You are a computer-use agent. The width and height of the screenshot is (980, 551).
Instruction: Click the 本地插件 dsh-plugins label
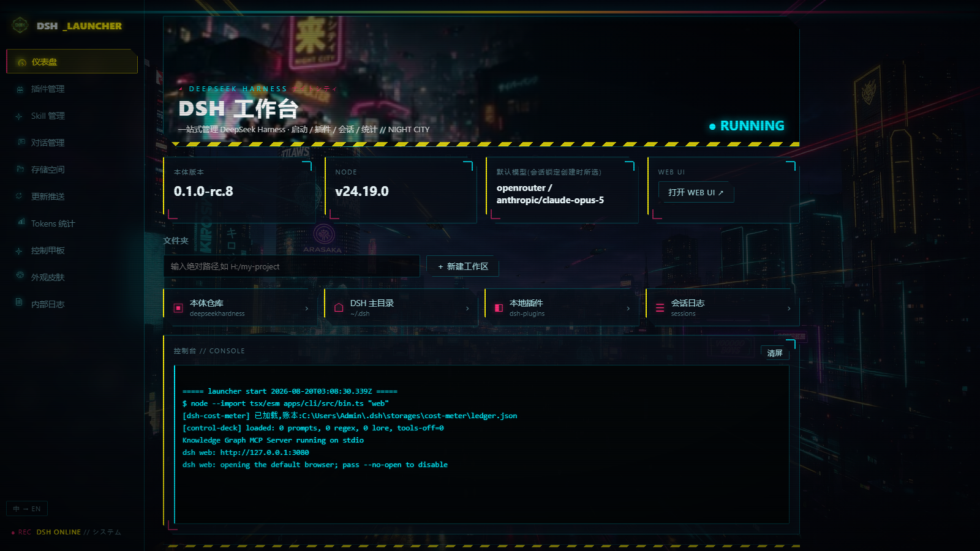coord(527,313)
